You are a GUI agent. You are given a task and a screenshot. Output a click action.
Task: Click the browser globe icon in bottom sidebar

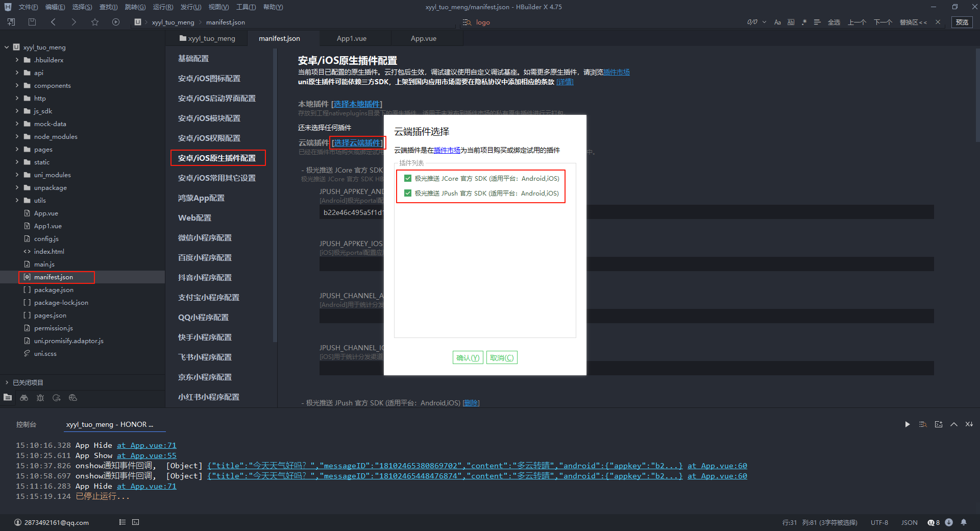(73, 398)
